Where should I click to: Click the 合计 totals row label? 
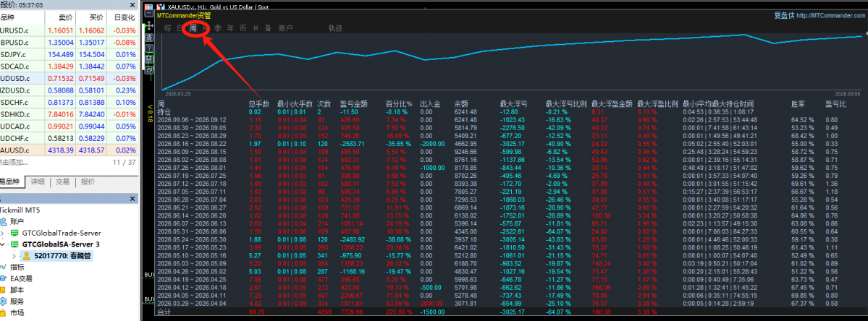(x=164, y=313)
